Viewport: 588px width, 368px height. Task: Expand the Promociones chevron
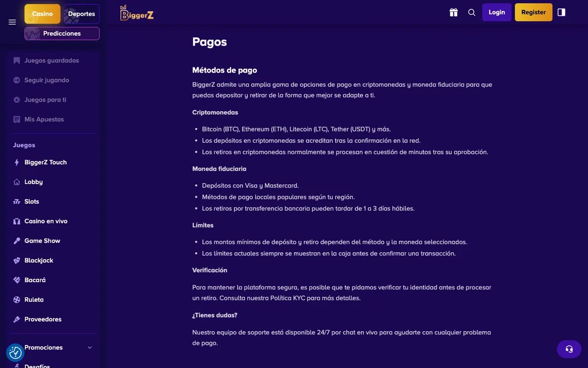click(x=90, y=347)
